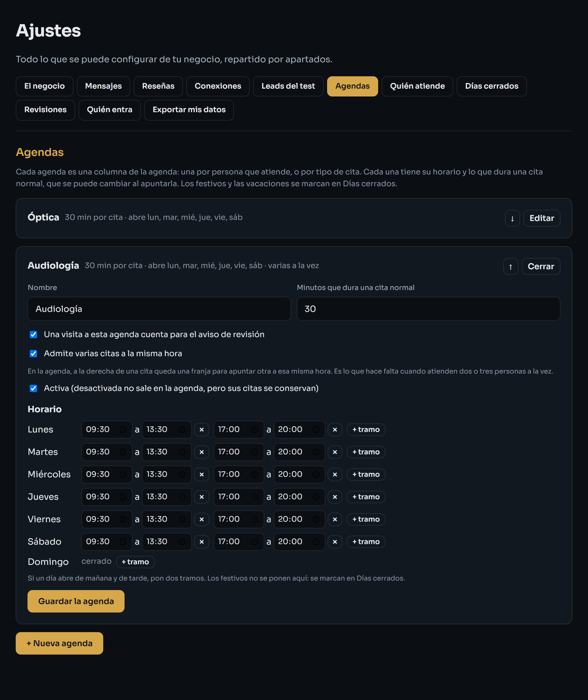
Task: Open the Reseñas tab
Action: click(x=158, y=86)
